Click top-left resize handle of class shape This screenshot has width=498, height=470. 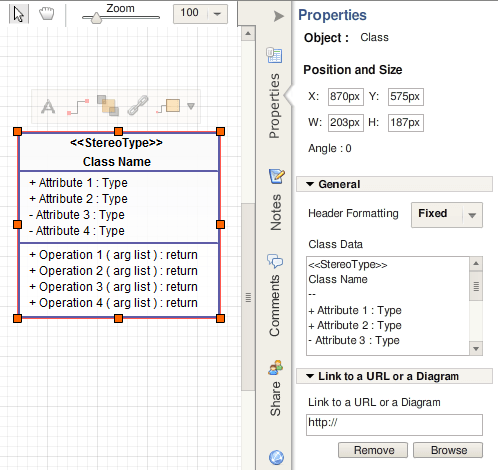click(18, 131)
